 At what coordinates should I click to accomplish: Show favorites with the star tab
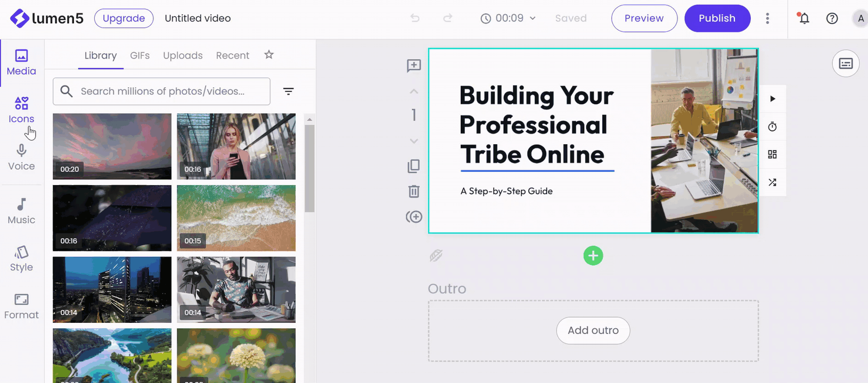pos(269,55)
